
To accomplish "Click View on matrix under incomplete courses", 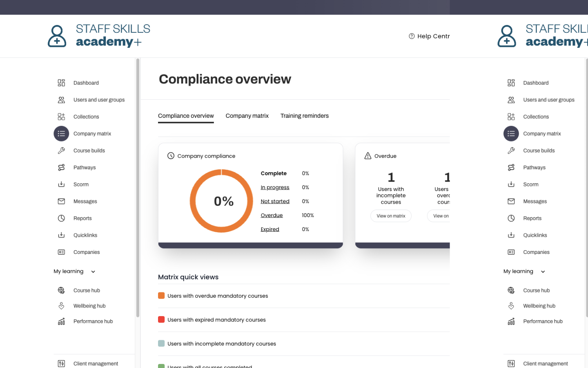I will [x=391, y=216].
